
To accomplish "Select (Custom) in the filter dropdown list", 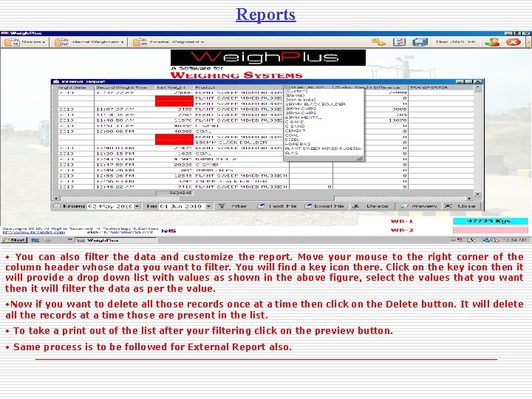I will (x=296, y=91).
